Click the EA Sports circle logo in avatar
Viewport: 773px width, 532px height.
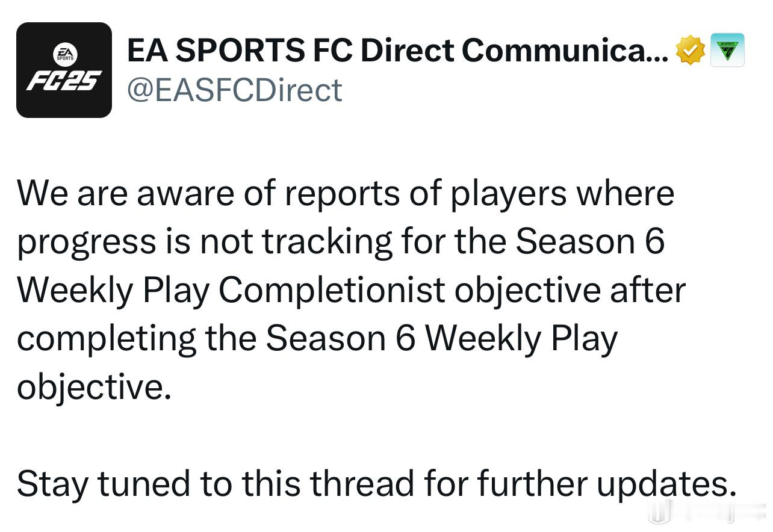[64, 55]
